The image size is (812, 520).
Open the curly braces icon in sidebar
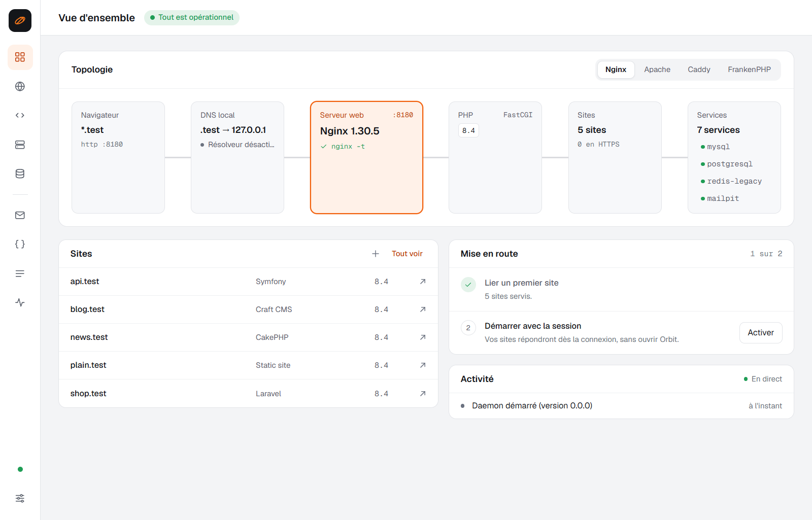[20, 244]
